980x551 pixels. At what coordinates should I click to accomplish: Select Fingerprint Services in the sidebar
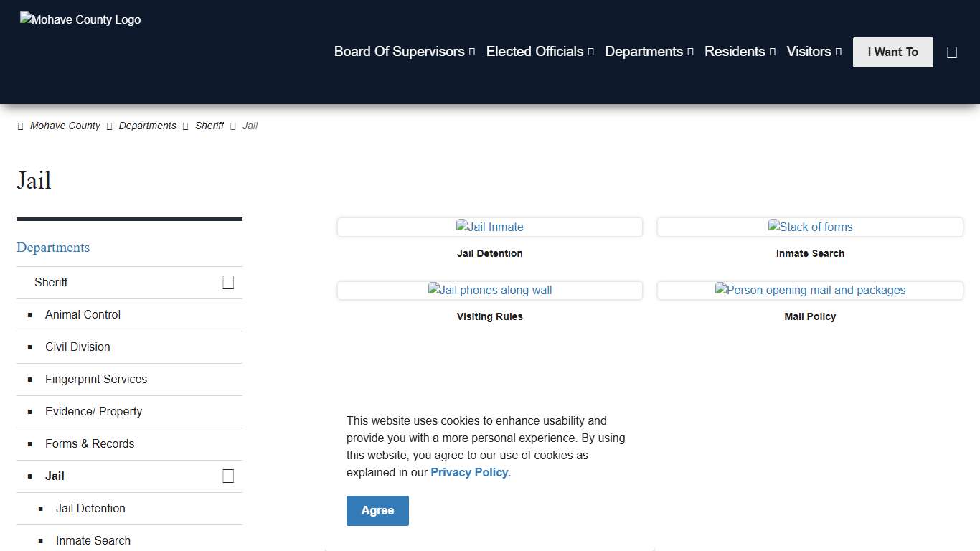click(x=96, y=380)
